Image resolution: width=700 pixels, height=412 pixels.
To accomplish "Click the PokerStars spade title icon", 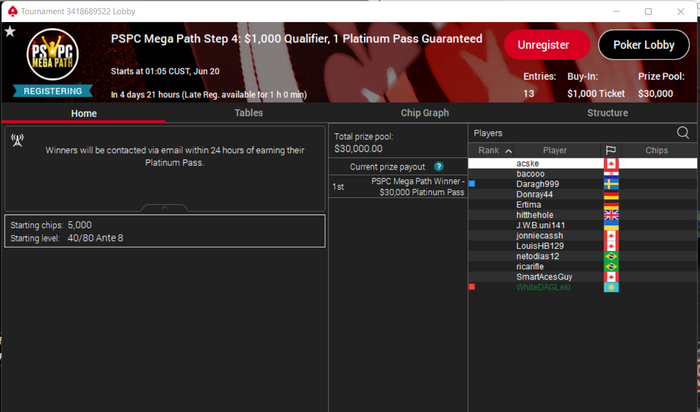I will point(12,11).
